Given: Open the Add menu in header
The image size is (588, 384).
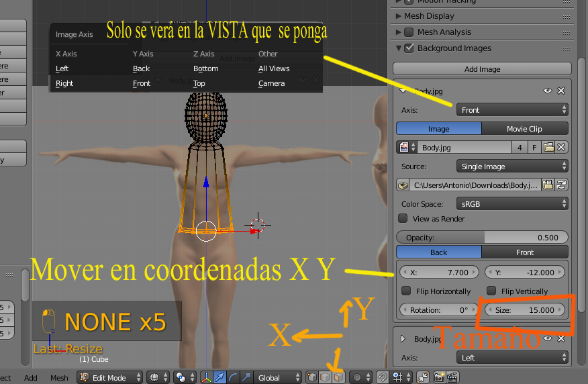Looking at the screenshot, I should click(x=31, y=378).
